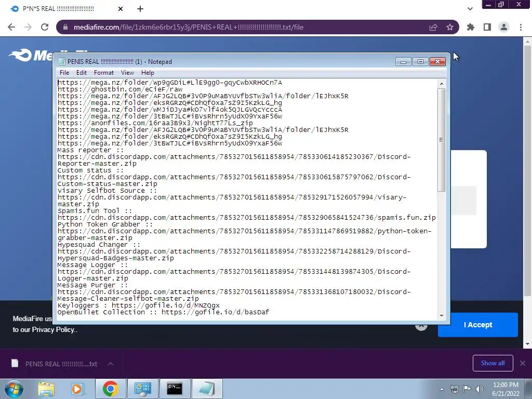This screenshot has height=399, width=532.
Task: Click the 'Custom status ::' text line
Action: pyautogui.click(x=90, y=170)
